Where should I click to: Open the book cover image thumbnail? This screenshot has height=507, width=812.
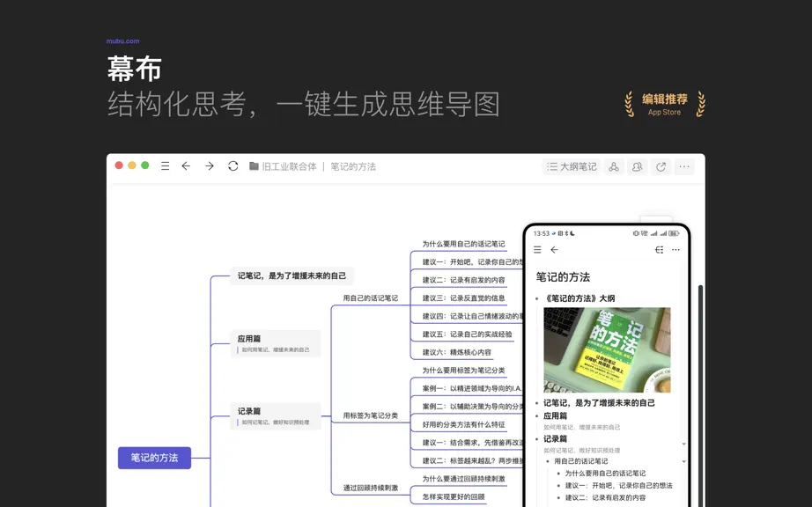pyautogui.click(x=607, y=350)
